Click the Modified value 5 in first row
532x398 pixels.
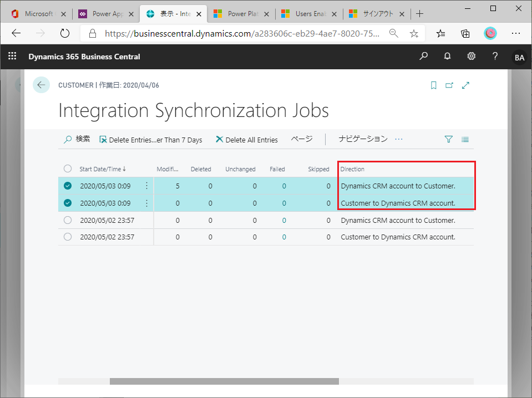[178, 186]
